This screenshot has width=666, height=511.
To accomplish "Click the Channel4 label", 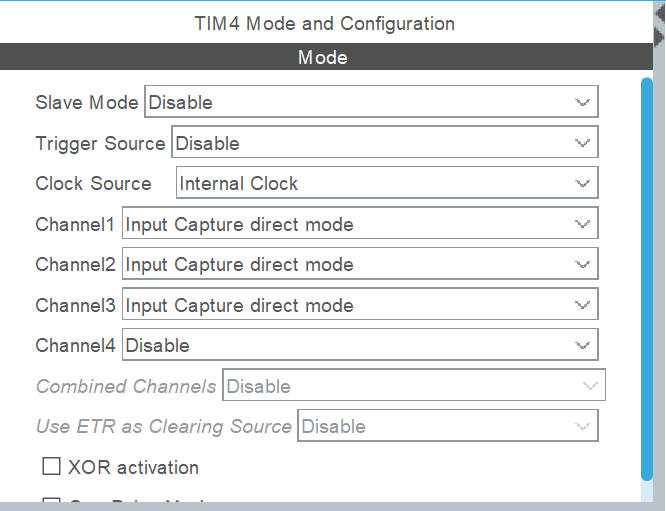I will (75, 345).
